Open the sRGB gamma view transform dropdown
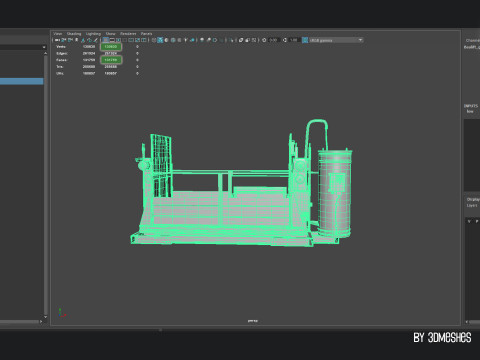 pyautogui.click(x=336, y=40)
